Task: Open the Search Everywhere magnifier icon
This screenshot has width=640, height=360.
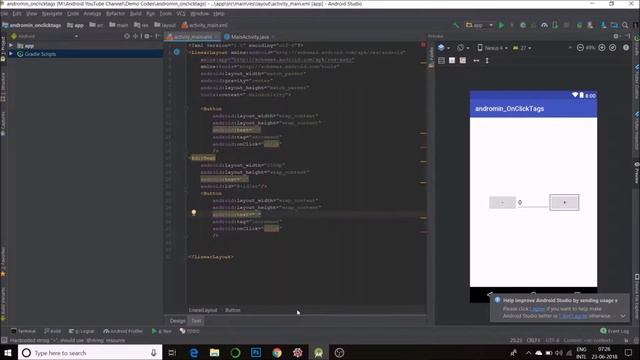Action: point(625,25)
